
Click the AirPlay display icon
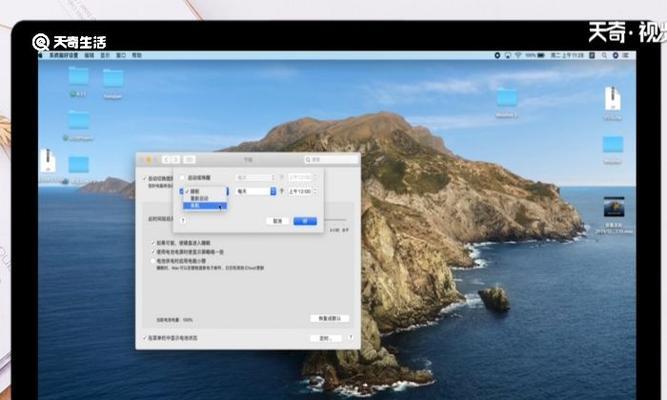click(x=507, y=55)
